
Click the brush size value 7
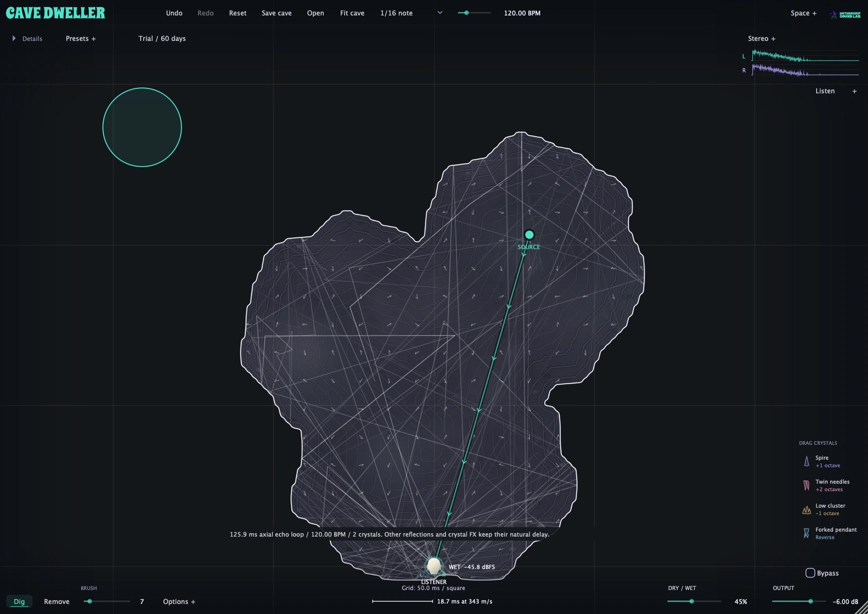point(142,602)
